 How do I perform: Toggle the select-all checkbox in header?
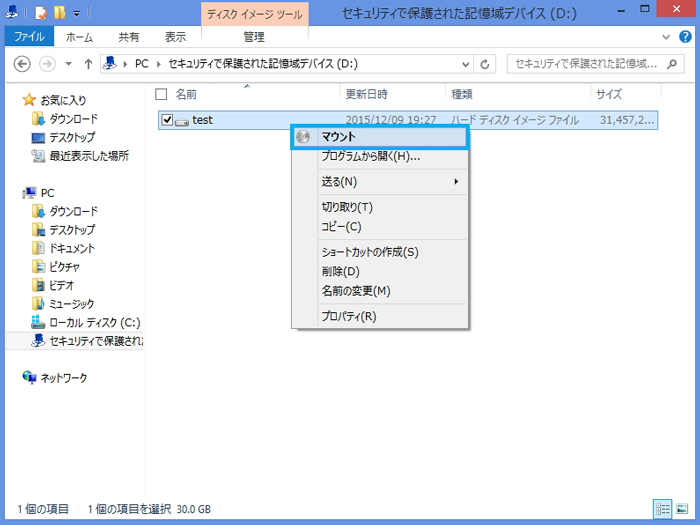click(161, 94)
